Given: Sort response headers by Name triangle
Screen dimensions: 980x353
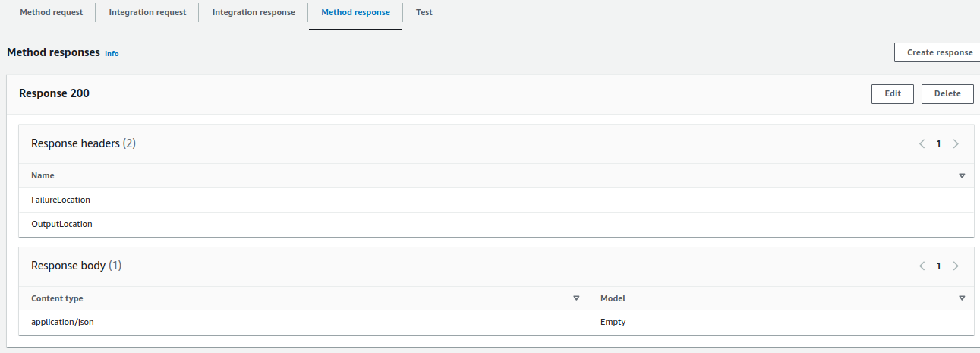Looking at the screenshot, I should [962, 175].
